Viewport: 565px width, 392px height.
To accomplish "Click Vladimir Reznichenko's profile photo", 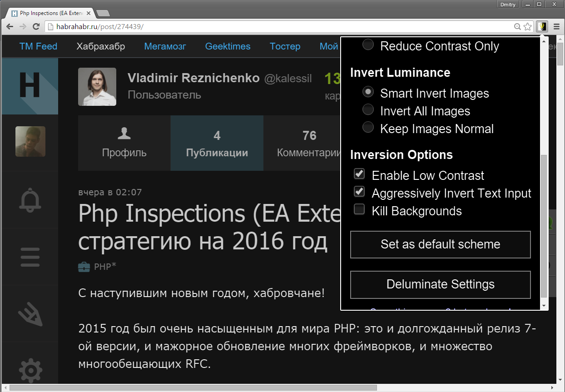I will click(x=97, y=87).
